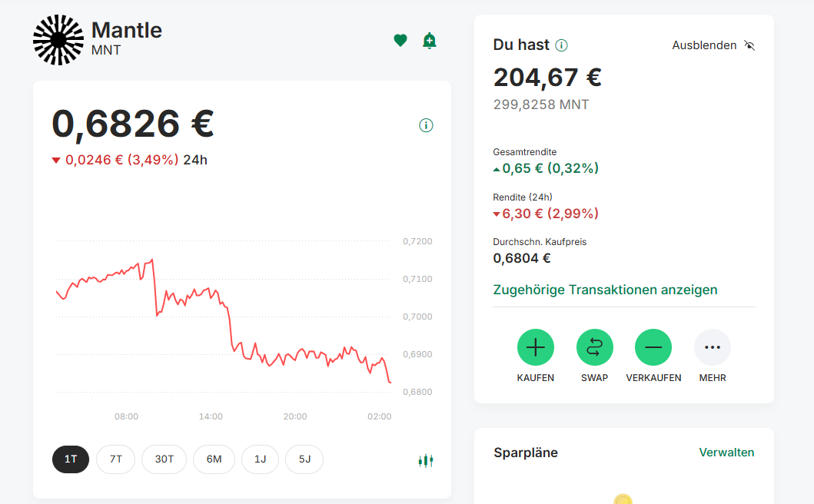Viewport: 814px width, 504px height.
Task: Show the 30T chart range
Action: 164,459
